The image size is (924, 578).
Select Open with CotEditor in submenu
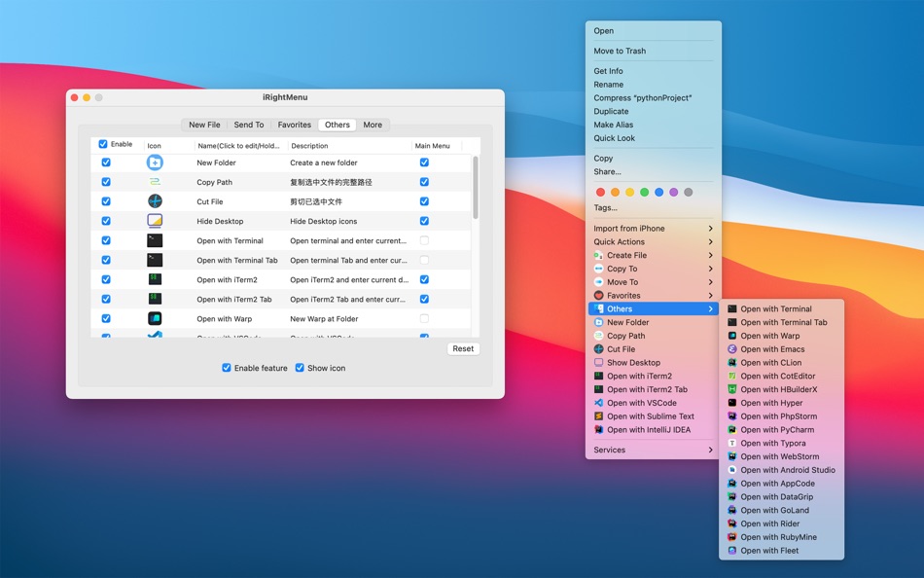[x=781, y=376]
